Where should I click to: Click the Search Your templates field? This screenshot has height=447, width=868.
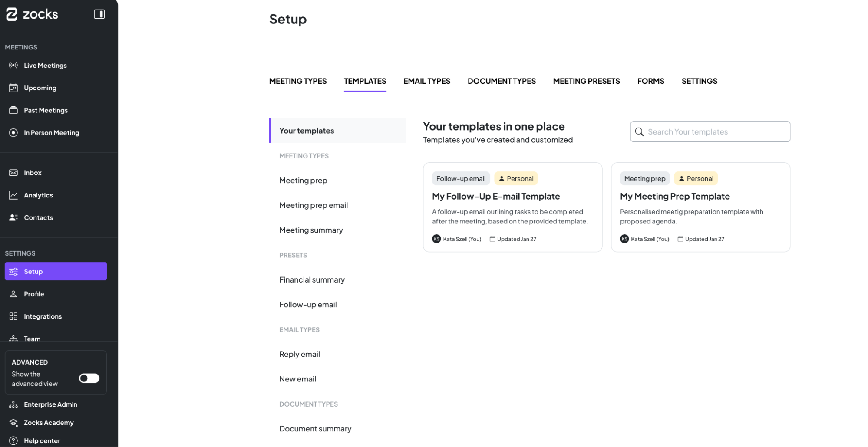coord(710,131)
